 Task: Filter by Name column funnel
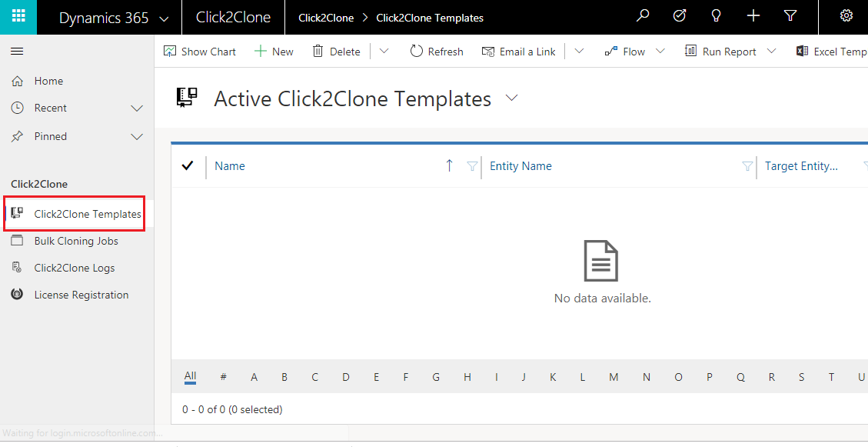[472, 166]
